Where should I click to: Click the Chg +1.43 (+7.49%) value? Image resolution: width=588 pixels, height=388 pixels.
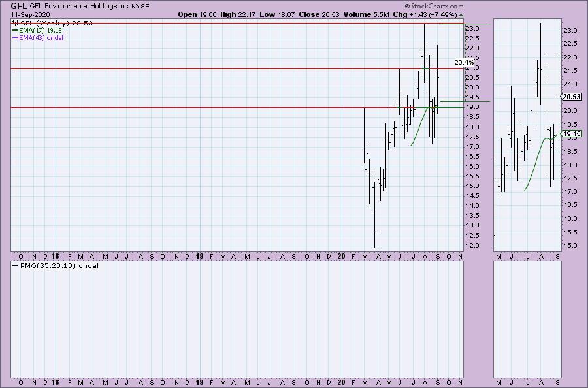[x=425, y=14]
